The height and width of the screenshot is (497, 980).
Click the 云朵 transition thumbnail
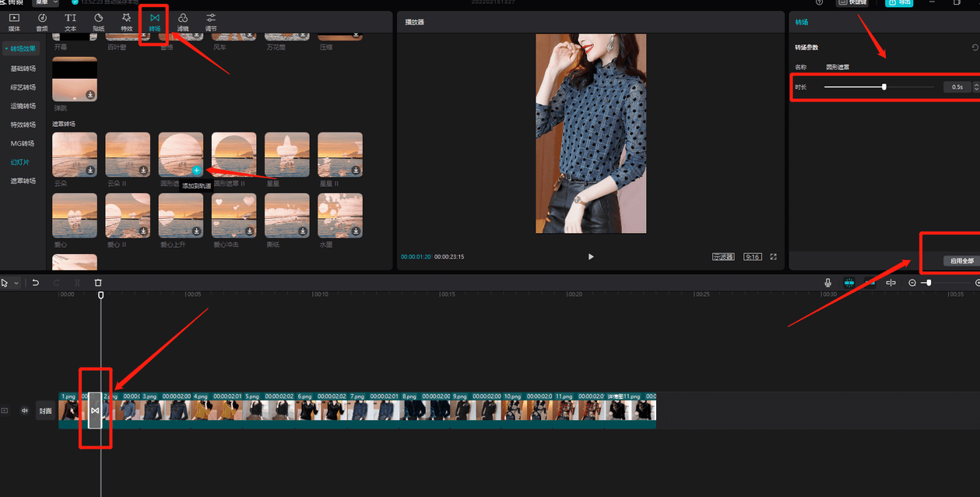tap(75, 154)
